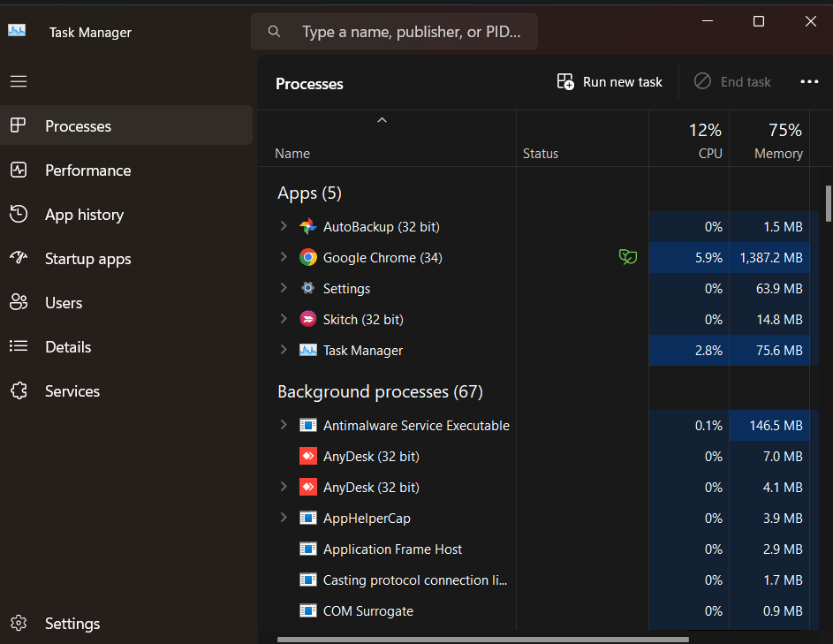Image resolution: width=833 pixels, height=644 pixels.
Task: Click the AppHelperCap icon
Action: [x=307, y=518]
